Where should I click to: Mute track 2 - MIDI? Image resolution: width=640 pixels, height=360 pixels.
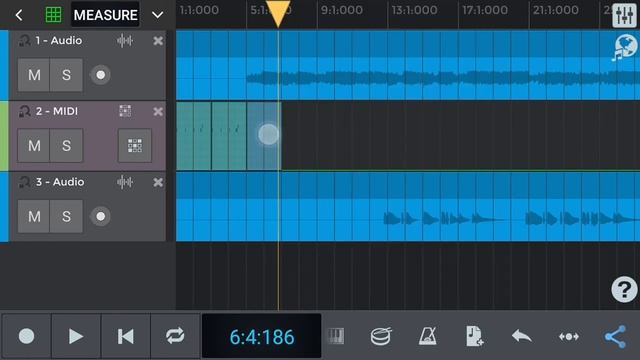click(x=34, y=145)
